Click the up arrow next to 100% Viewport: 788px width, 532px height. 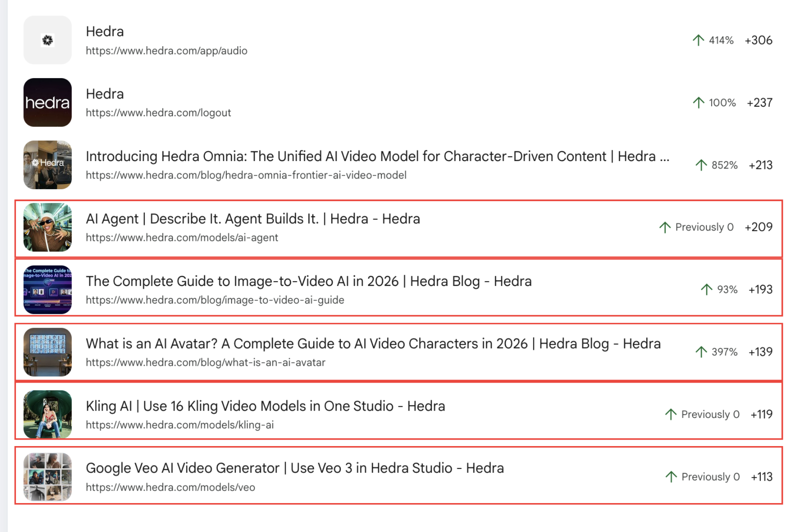tap(698, 103)
